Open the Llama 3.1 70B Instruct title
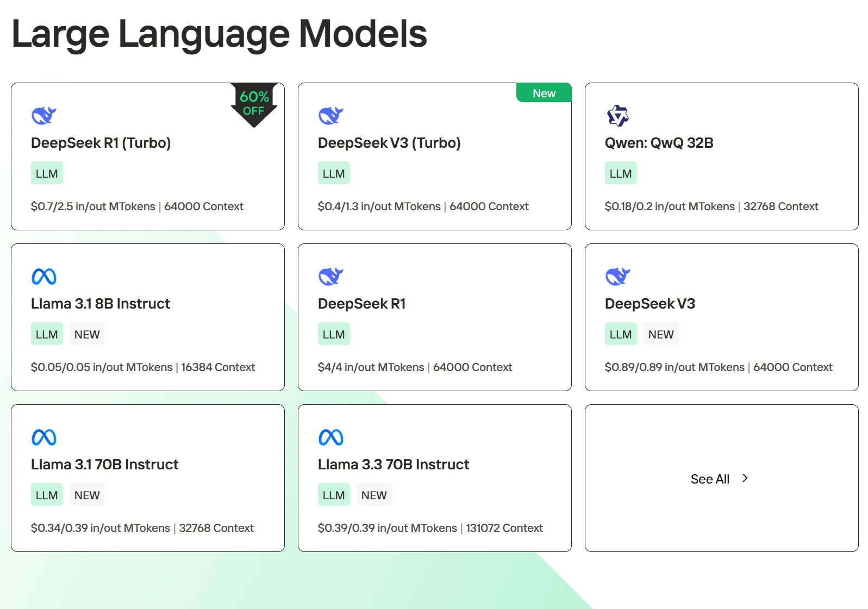The height and width of the screenshot is (609, 868). (x=105, y=464)
